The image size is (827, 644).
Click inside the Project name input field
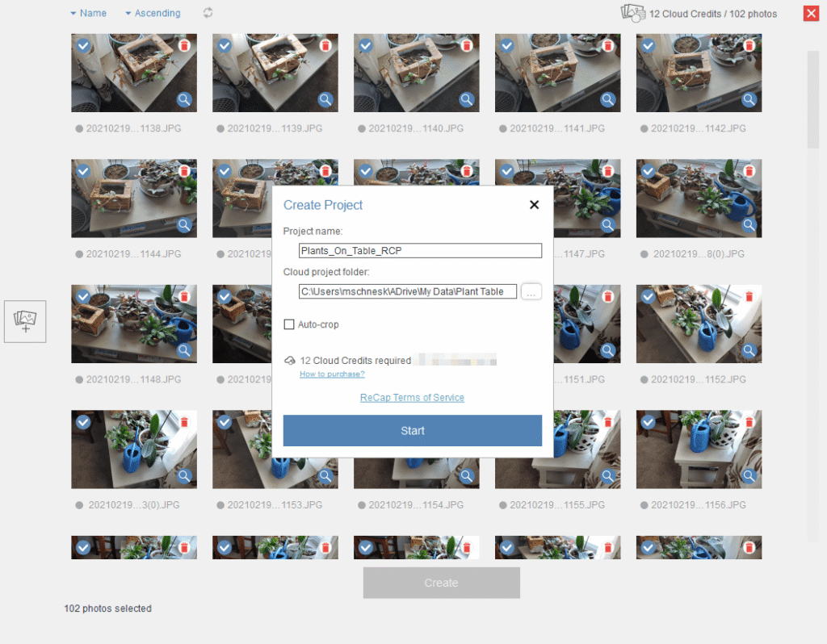tap(420, 250)
